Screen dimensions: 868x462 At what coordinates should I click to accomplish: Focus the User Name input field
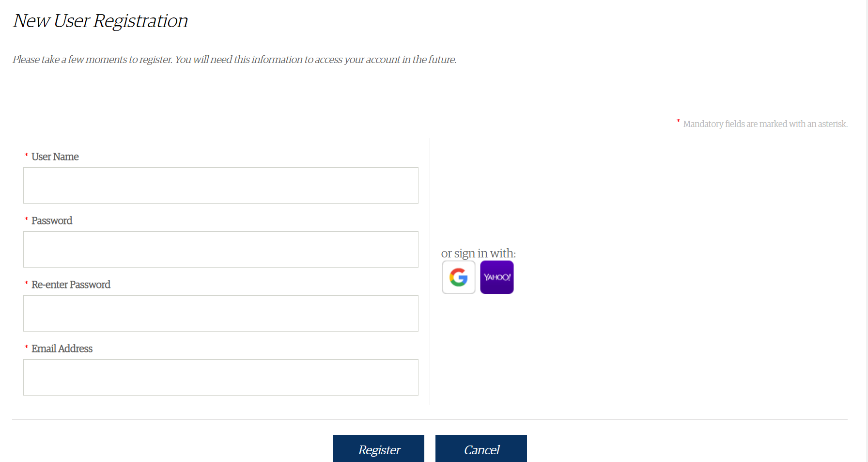[x=221, y=185]
